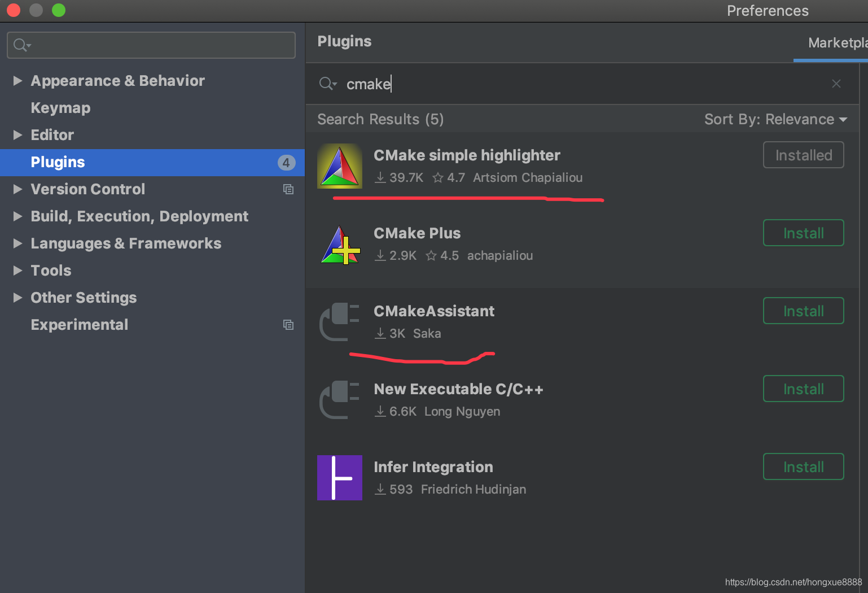
Task: Select the Infer Integration title
Action: [x=433, y=467]
